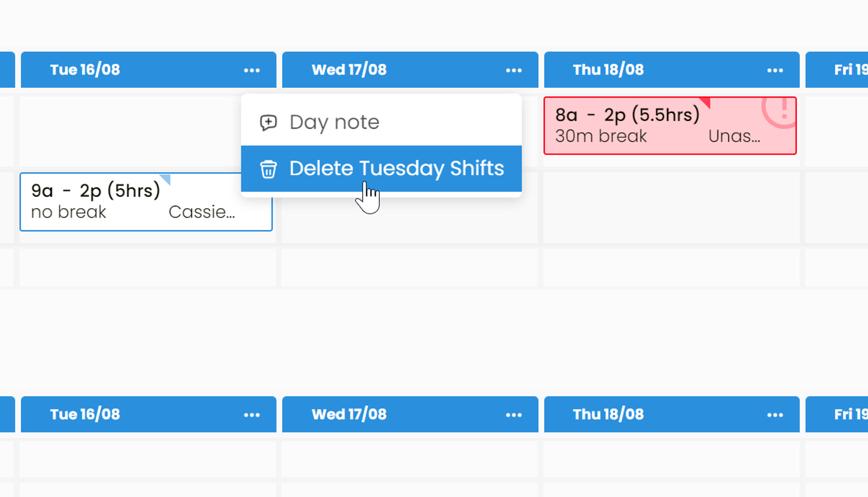Open the bottom Wed 17/08 three-dot menu
868x497 pixels.
[x=514, y=415]
